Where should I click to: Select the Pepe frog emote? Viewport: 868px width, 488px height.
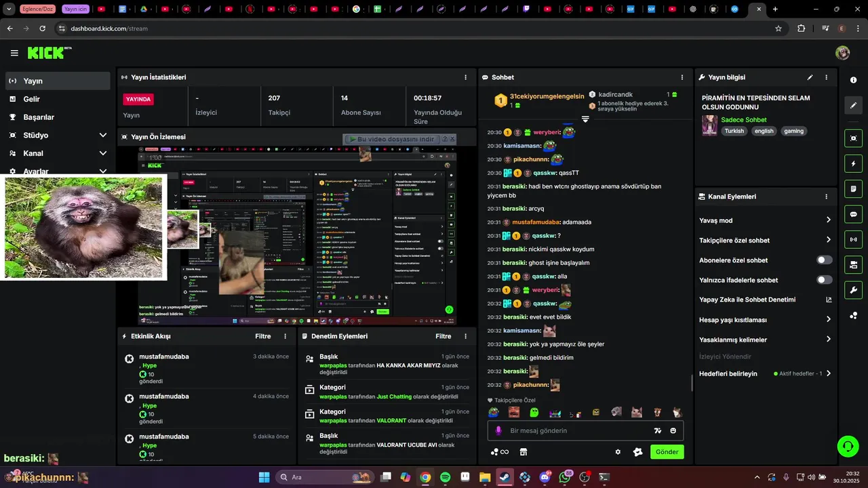(x=494, y=411)
